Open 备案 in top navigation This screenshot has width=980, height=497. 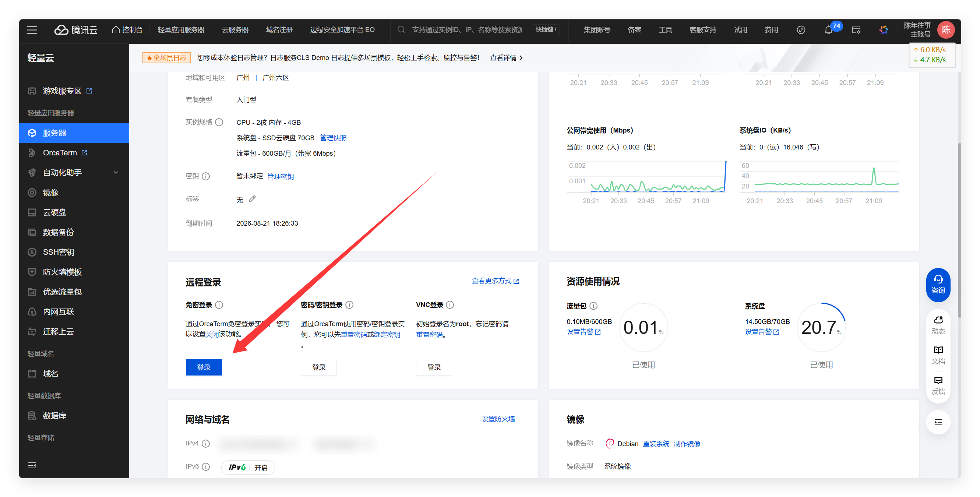click(635, 30)
